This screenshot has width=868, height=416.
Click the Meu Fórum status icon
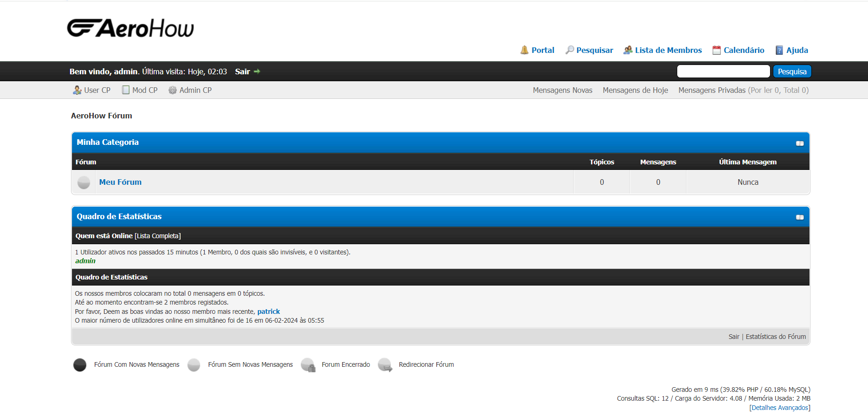click(x=84, y=182)
